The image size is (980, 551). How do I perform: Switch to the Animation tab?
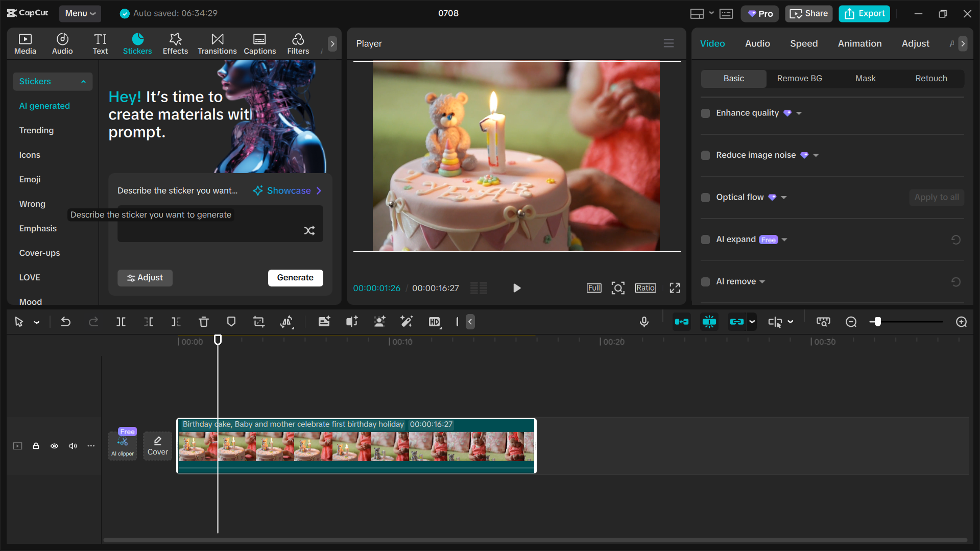859,43
